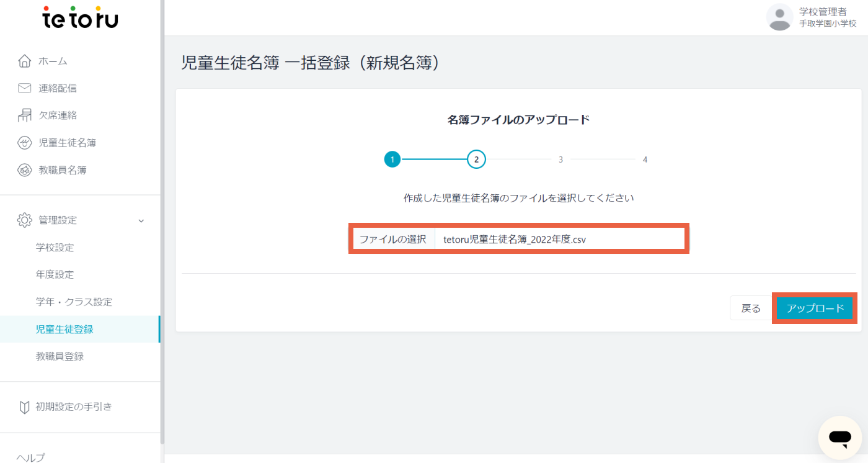Click 学校管理者 user name
This screenshot has height=463, width=868.
823,11
